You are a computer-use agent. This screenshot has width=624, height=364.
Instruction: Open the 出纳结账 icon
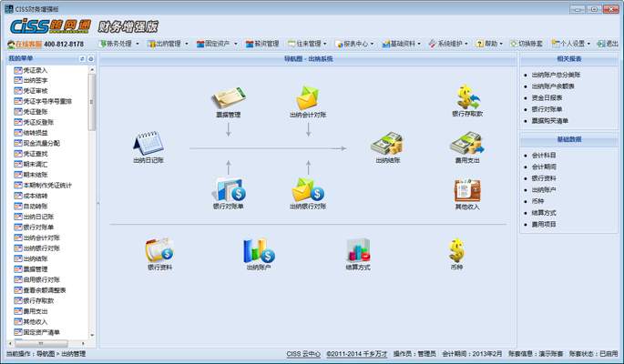[386, 145]
